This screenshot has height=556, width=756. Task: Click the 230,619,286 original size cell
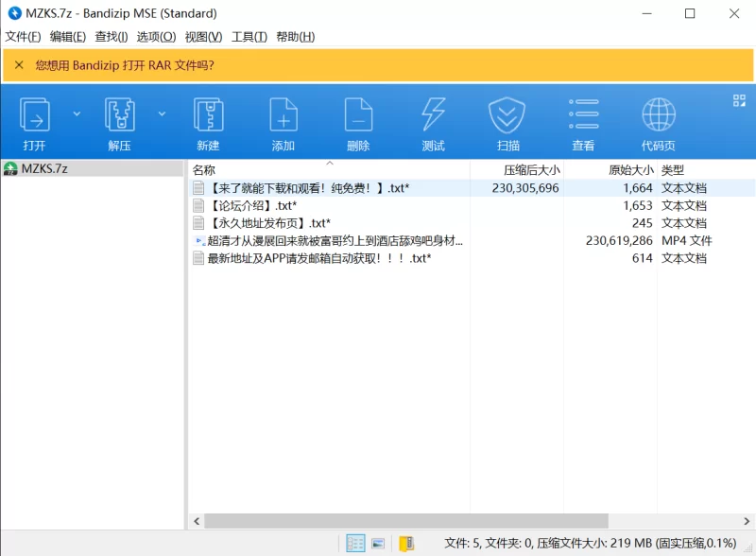[x=619, y=241]
